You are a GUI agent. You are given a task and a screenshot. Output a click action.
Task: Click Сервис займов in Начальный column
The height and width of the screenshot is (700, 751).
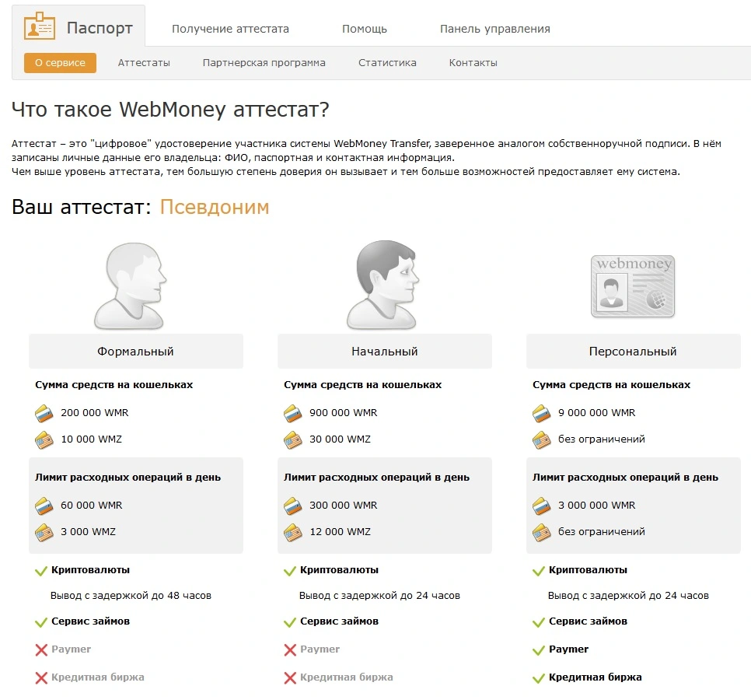click(339, 621)
